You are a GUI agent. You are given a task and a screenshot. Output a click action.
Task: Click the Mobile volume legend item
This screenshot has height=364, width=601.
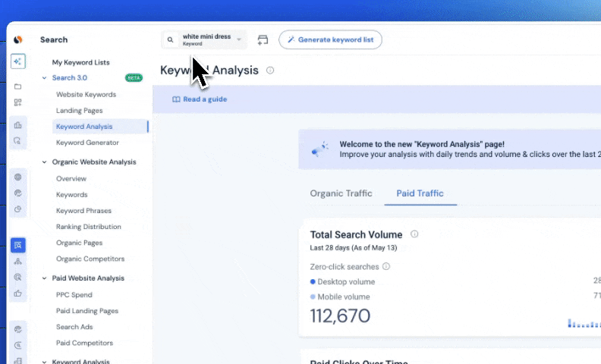[x=340, y=297]
